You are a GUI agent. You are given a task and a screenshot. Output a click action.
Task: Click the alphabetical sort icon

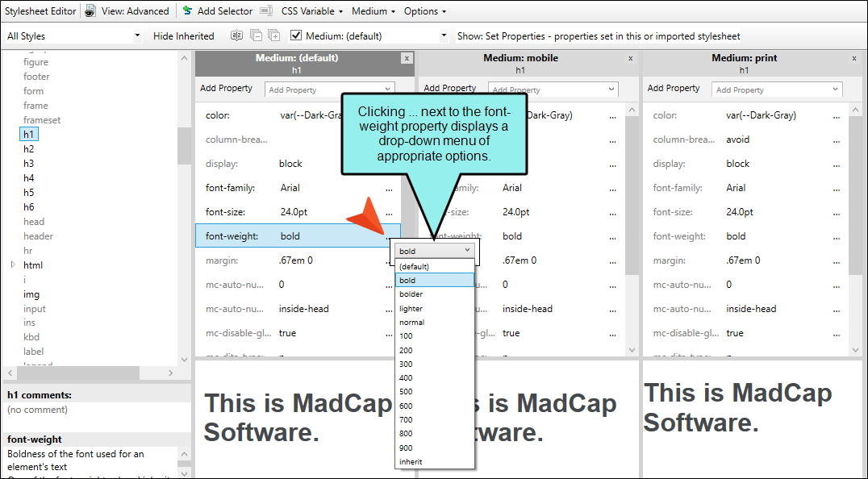click(236, 36)
